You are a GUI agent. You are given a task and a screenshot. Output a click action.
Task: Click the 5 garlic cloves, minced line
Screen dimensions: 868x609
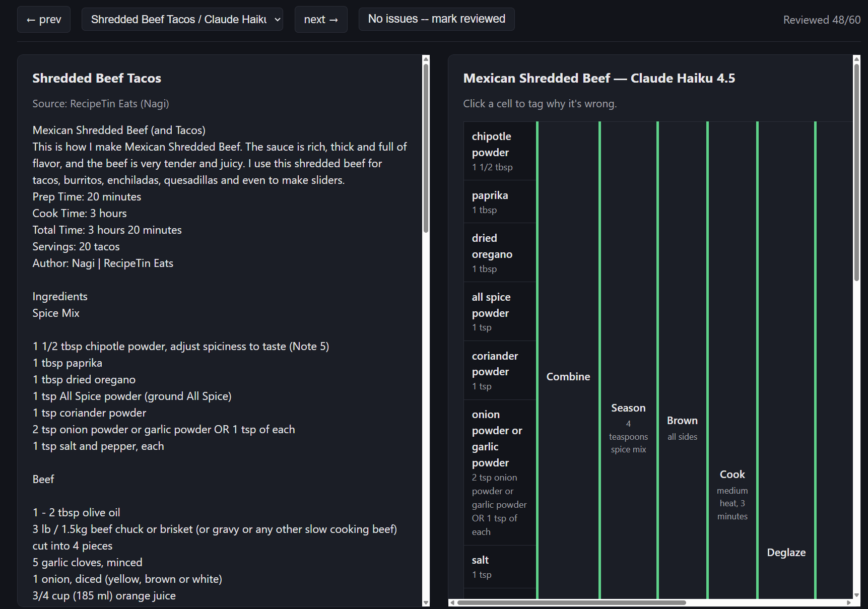click(x=88, y=562)
